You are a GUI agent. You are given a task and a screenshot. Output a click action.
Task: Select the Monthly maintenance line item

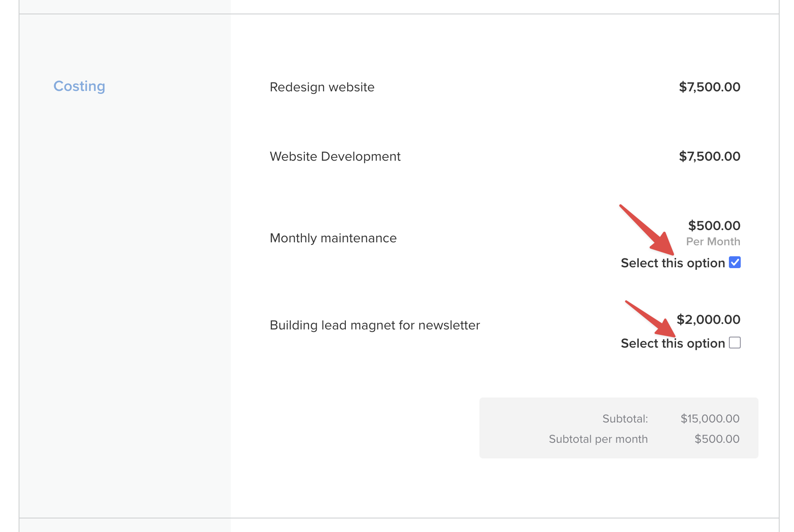[x=333, y=238]
